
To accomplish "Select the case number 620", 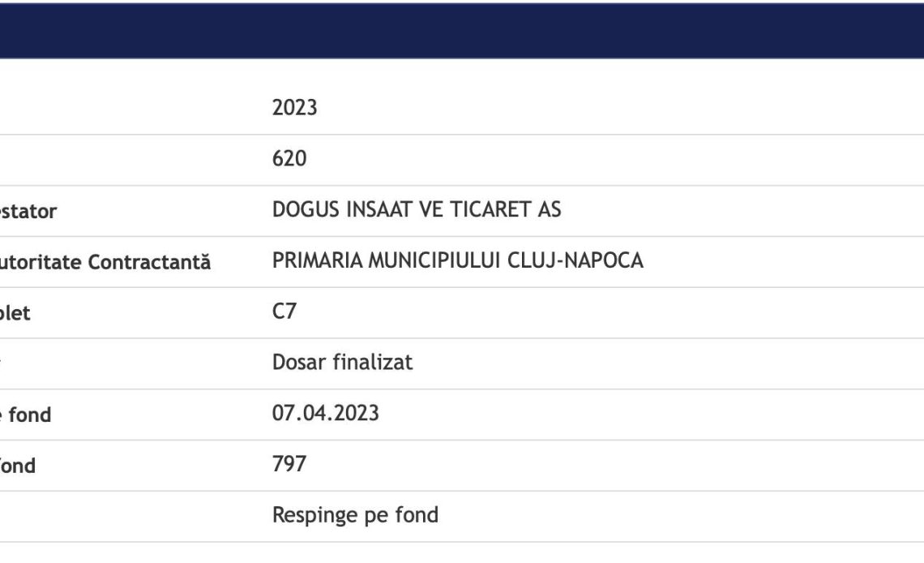I will click(289, 159).
